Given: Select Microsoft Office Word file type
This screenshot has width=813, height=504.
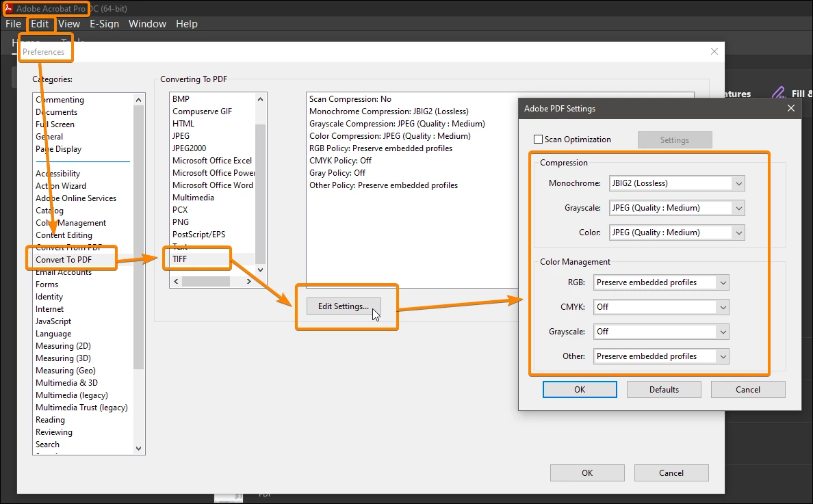Looking at the screenshot, I should pyautogui.click(x=213, y=185).
